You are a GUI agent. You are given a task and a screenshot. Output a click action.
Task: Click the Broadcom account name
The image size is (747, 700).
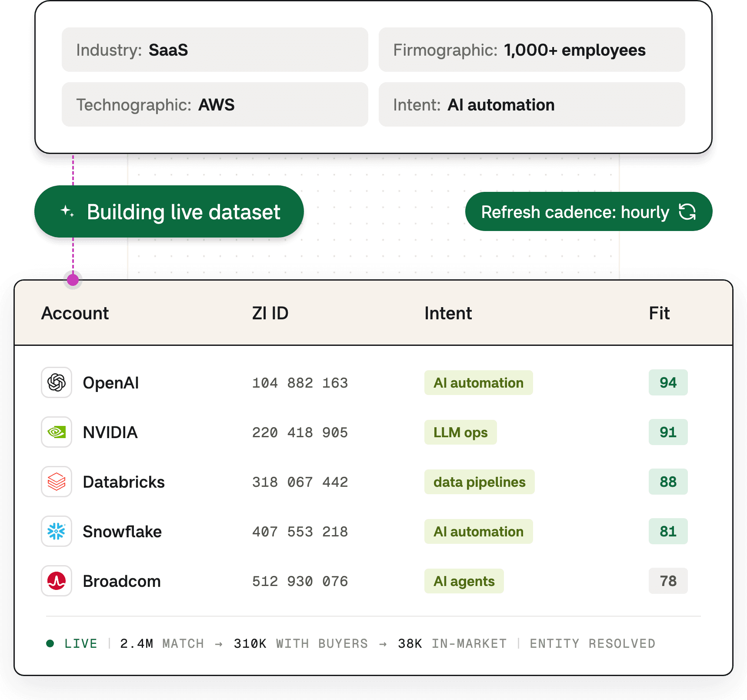click(122, 581)
